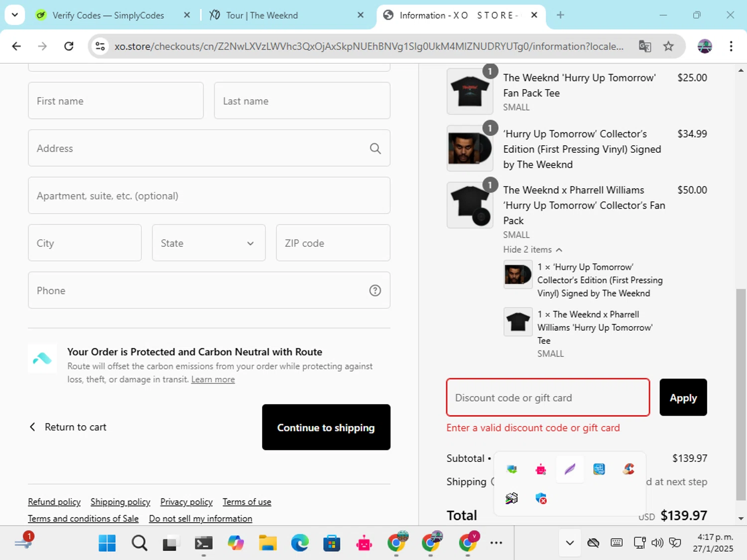Click the $34.99 Collector's Edition vinyl thumbnail
747x560 pixels.
tap(470, 148)
